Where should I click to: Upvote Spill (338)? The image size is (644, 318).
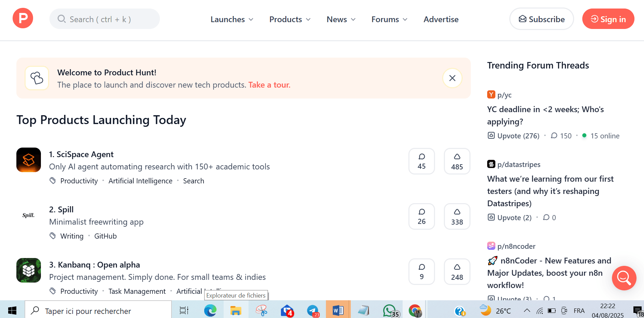pos(457,216)
